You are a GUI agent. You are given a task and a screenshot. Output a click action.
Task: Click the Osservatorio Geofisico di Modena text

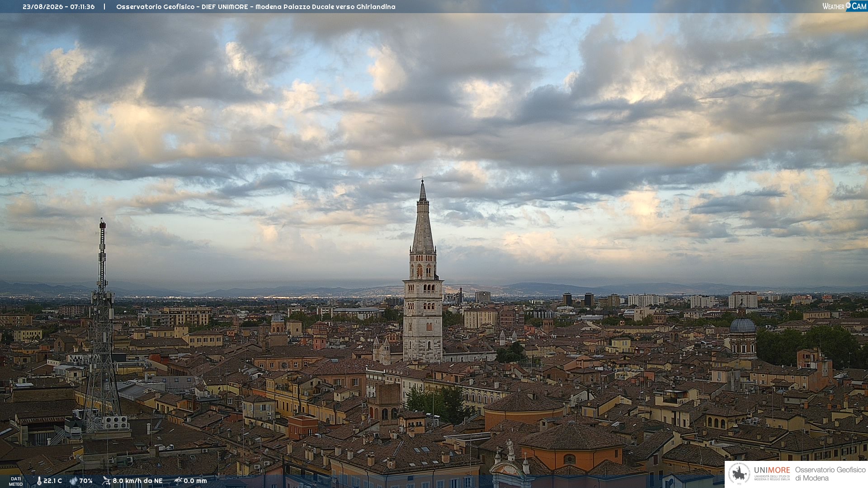[x=830, y=474]
